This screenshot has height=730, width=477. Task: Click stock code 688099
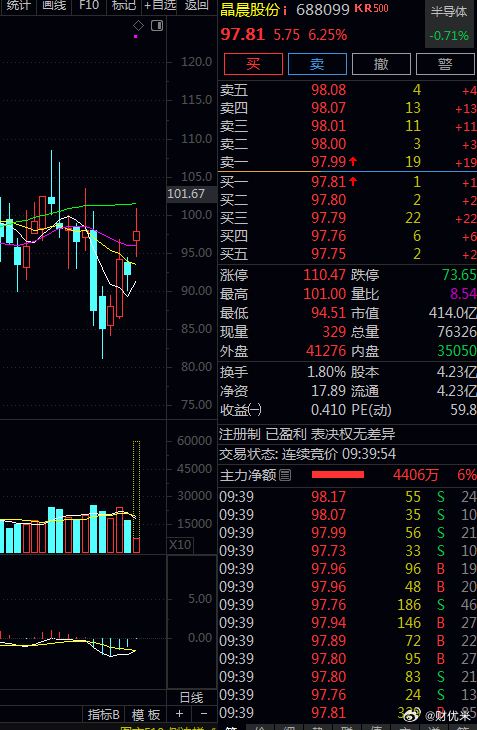pyautogui.click(x=322, y=9)
